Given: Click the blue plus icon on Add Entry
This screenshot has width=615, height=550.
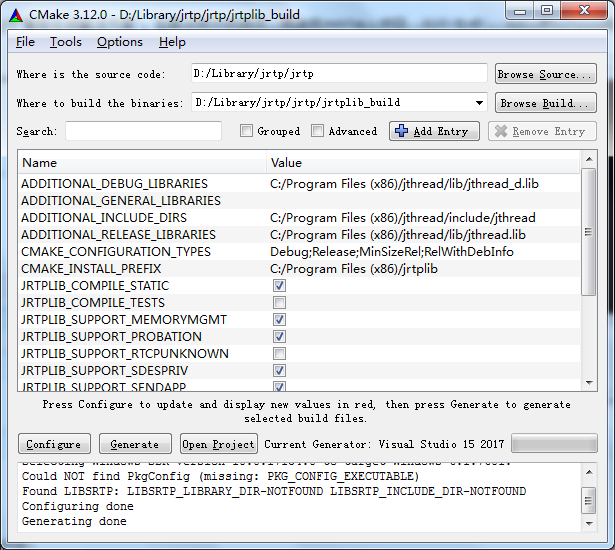Looking at the screenshot, I should pyautogui.click(x=401, y=131).
